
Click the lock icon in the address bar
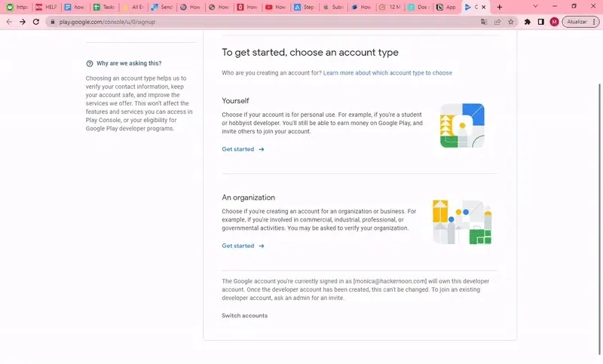click(x=53, y=22)
